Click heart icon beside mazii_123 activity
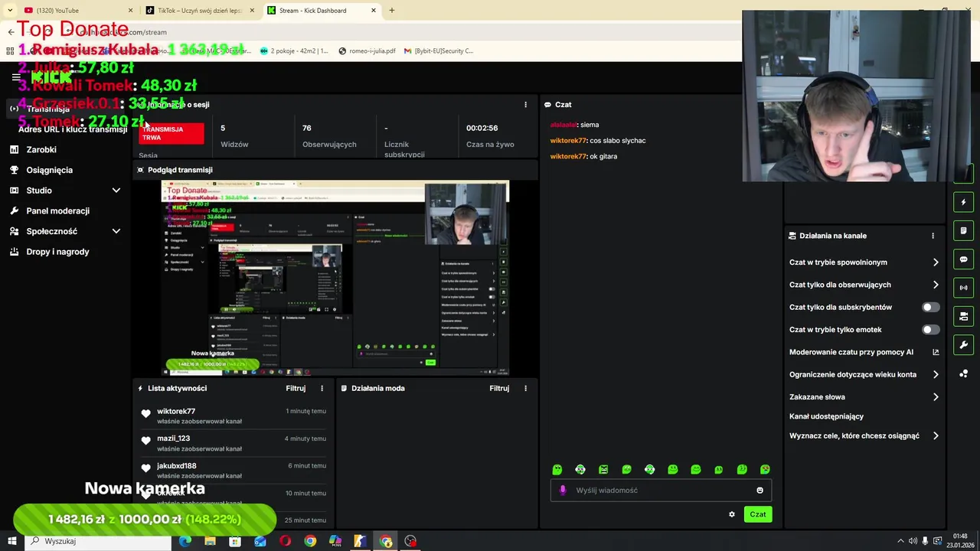The image size is (980, 551). [145, 441]
